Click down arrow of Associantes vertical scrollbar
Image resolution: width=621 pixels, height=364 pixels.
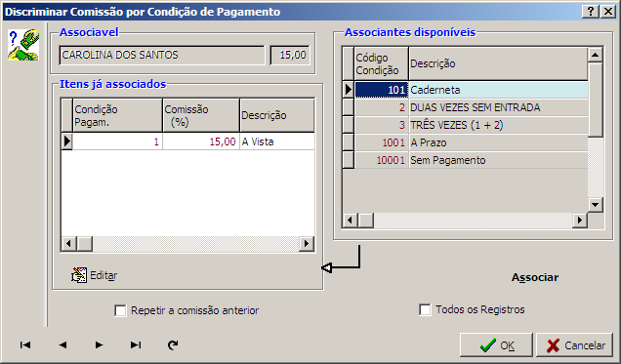click(x=596, y=205)
